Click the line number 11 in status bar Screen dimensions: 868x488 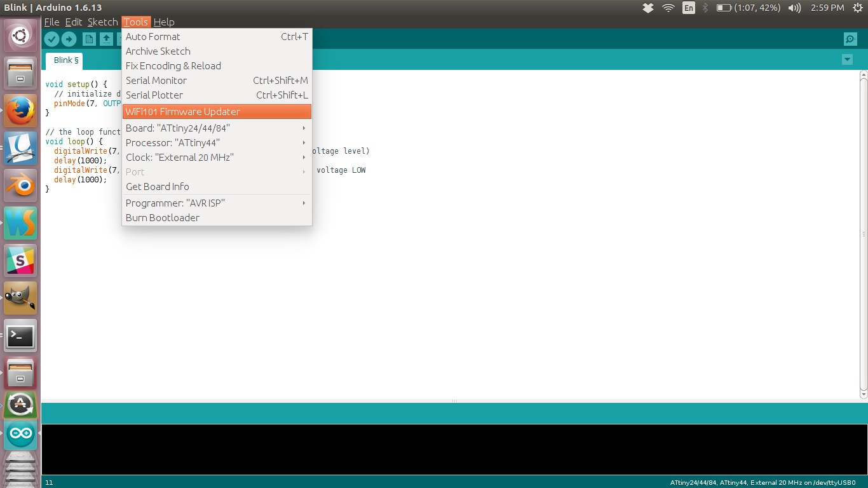point(49,482)
